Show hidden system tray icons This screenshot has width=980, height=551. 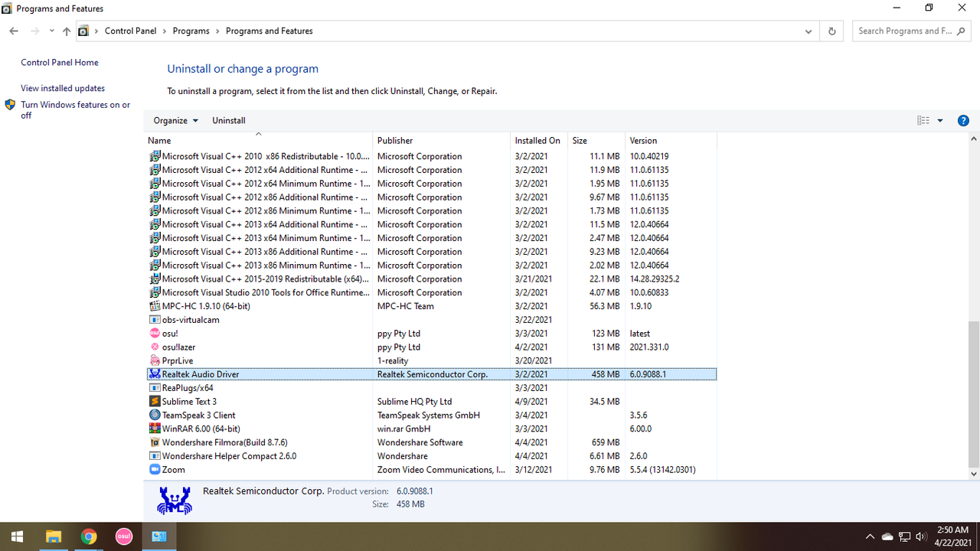point(870,536)
